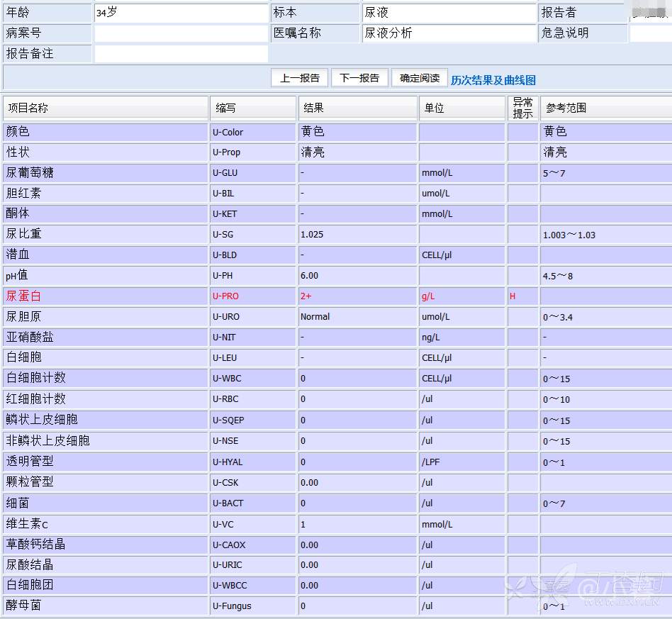The height and width of the screenshot is (619, 672).
Task: Select the 报告备注 text field
Action: pyautogui.click(x=181, y=54)
